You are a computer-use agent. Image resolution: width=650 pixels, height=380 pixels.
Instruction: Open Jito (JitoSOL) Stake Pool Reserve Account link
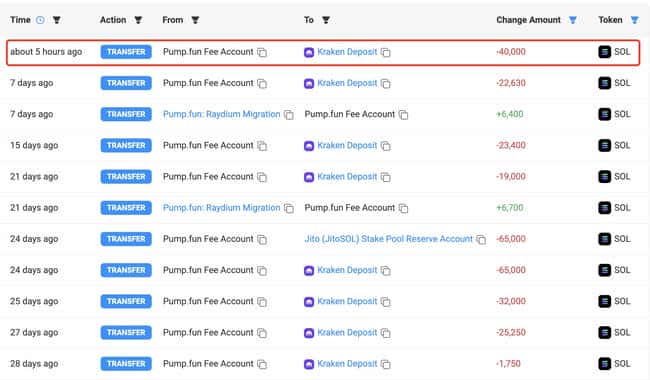389,239
